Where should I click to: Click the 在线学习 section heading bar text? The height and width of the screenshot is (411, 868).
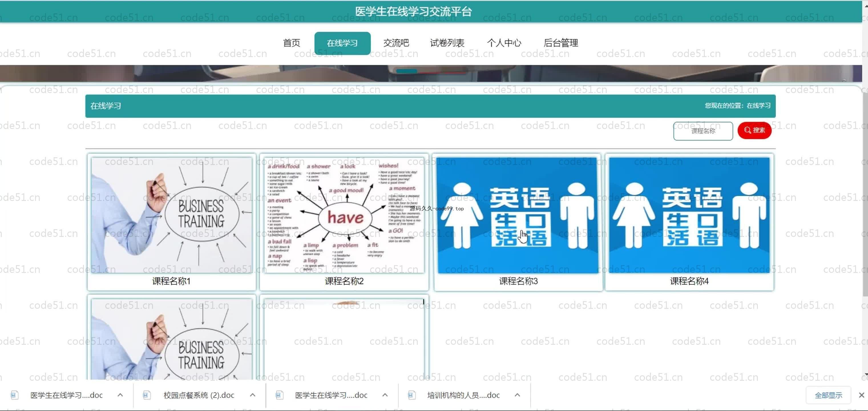pos(106,106)
